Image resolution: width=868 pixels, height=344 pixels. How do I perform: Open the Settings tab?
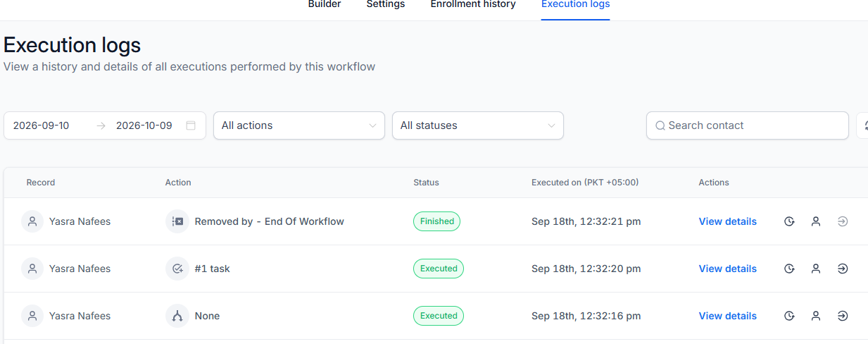point(386,4)
